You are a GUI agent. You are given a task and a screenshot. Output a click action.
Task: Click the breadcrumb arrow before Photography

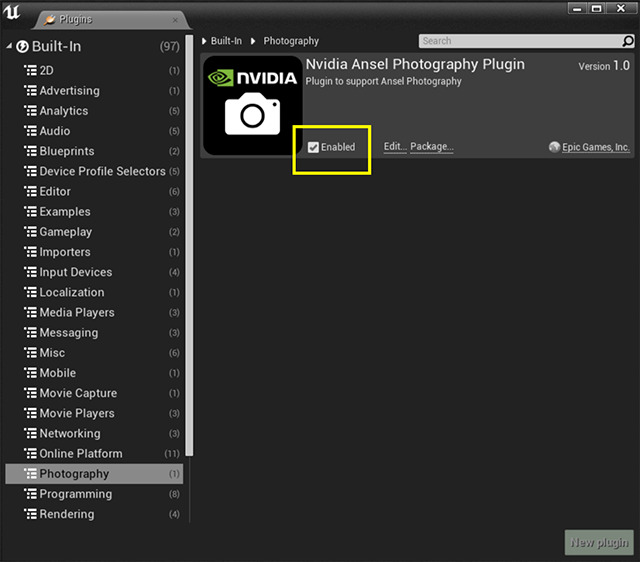pos(253,41)
